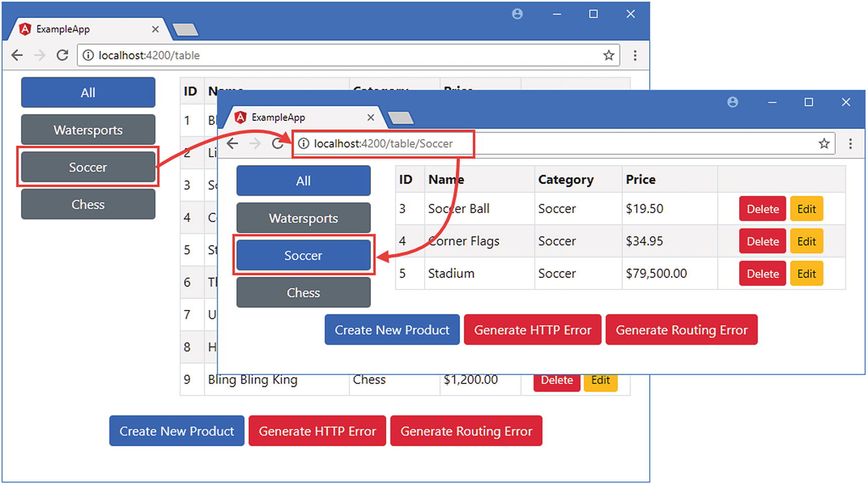Filter by Watersports in the rear window
Viewport: 868px width, 485px height.
tap(88, 130)
